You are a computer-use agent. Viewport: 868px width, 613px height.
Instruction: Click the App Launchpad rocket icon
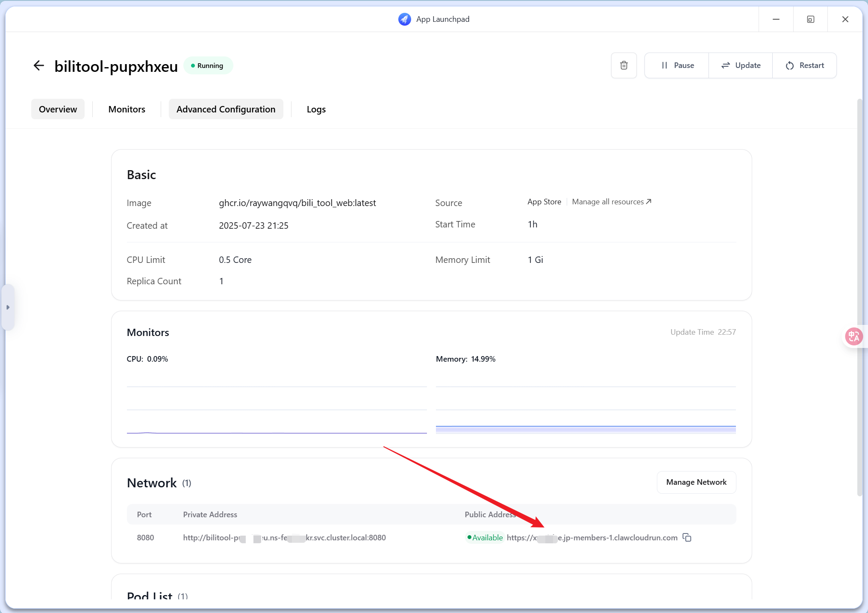point(404,19)
